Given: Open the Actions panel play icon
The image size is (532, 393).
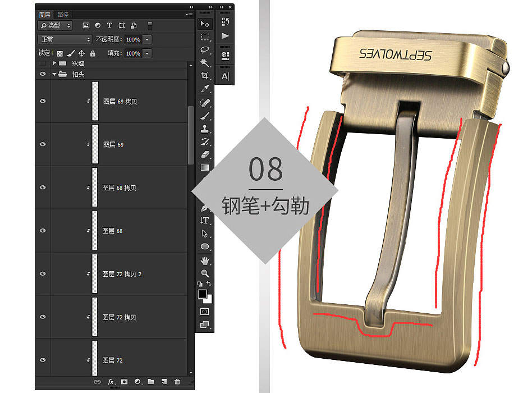Looking at the screenshot, I should pos(225,35).
